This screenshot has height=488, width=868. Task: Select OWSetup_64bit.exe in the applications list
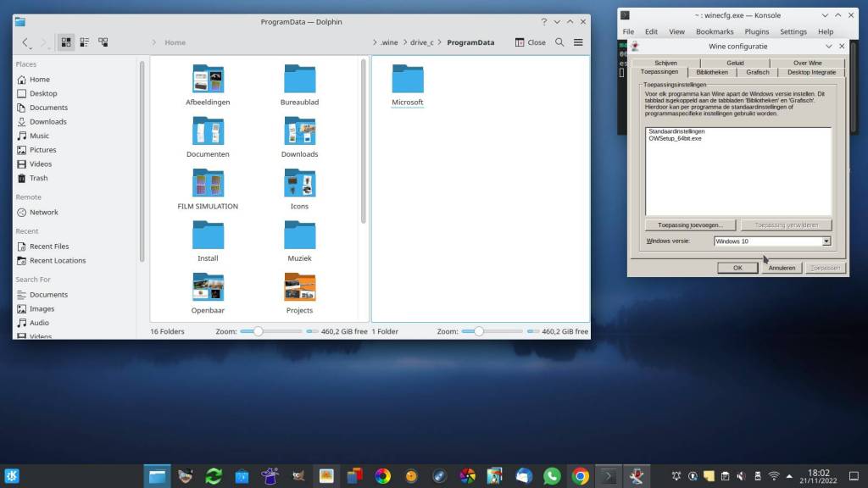coord(675,138)
